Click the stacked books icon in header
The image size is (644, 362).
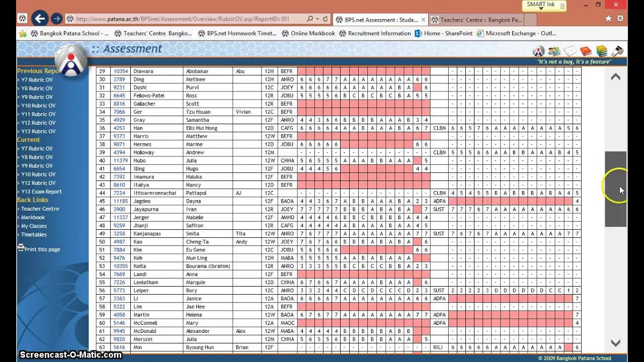(x=602, y=51)
